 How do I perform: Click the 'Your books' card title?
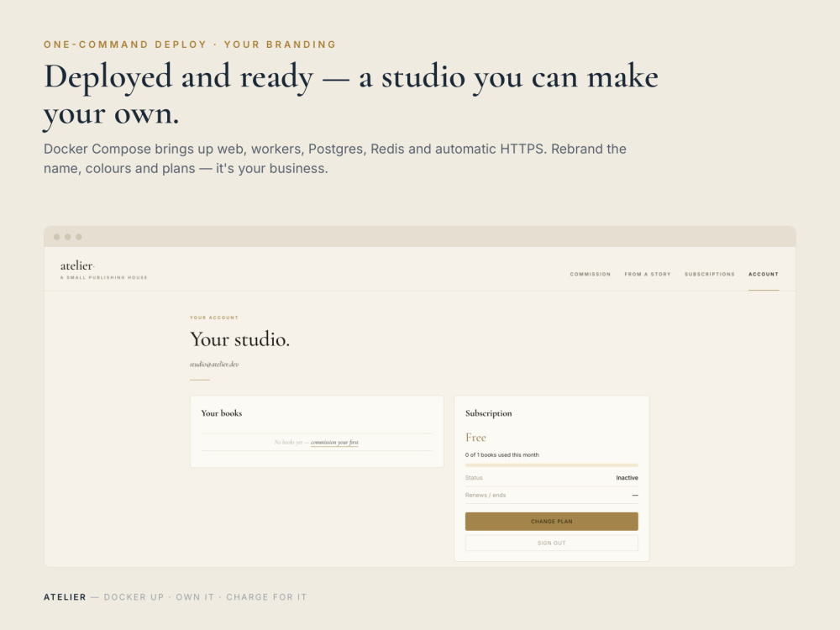[x=221, y=413]
